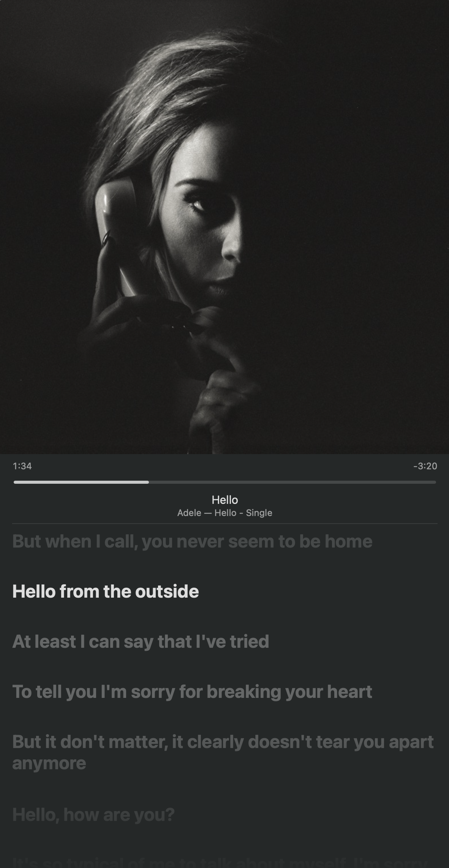This screenshot has height=868, width=449.
Task: Click the current playhead position on the progress bar
Action: point(149,482)
